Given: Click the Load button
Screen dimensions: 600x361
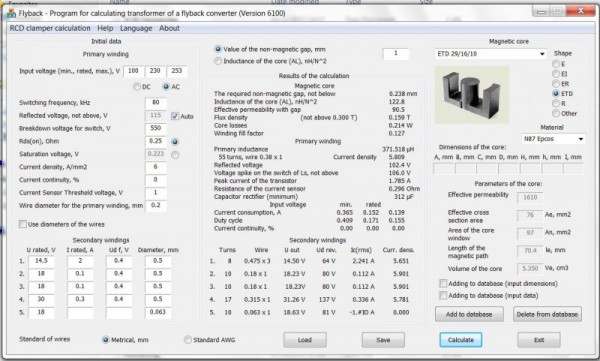Looking at the screenshot, I should pos(305,340).
